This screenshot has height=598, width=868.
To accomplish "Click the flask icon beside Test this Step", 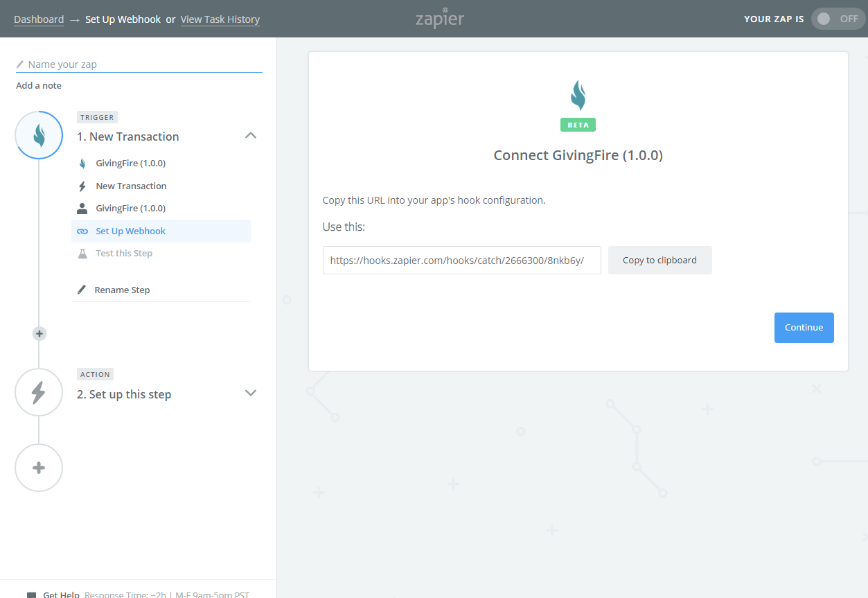I will click(x=82, y=253).
